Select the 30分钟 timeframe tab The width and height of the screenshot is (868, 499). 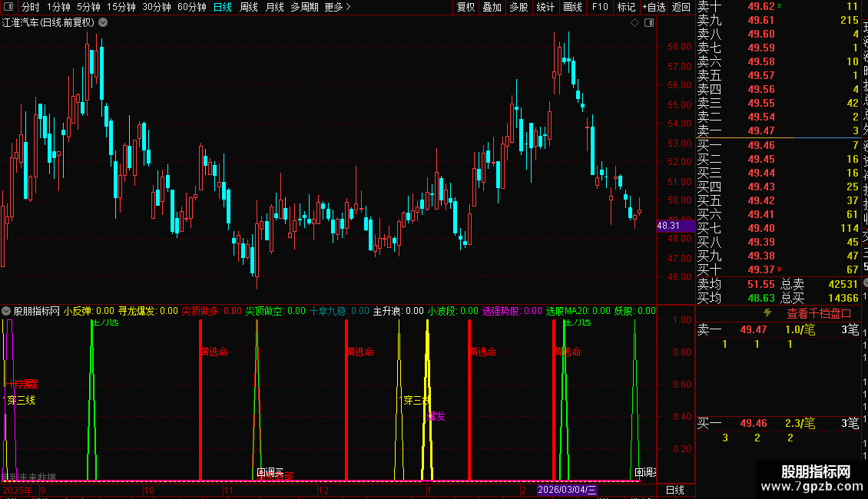(157, 7)
